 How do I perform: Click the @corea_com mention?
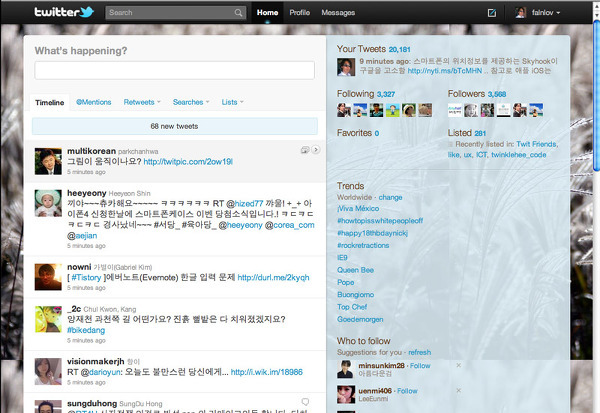click(x=289, y=225)
